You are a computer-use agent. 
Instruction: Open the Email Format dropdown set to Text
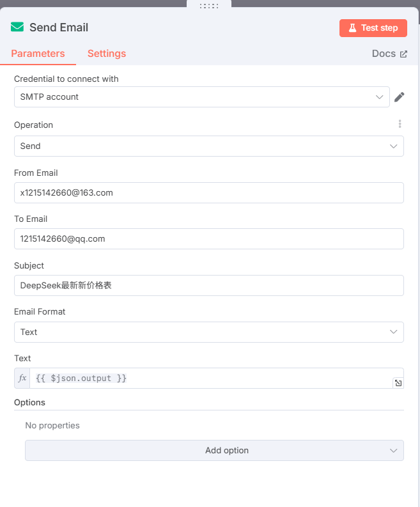coord(208,332)
